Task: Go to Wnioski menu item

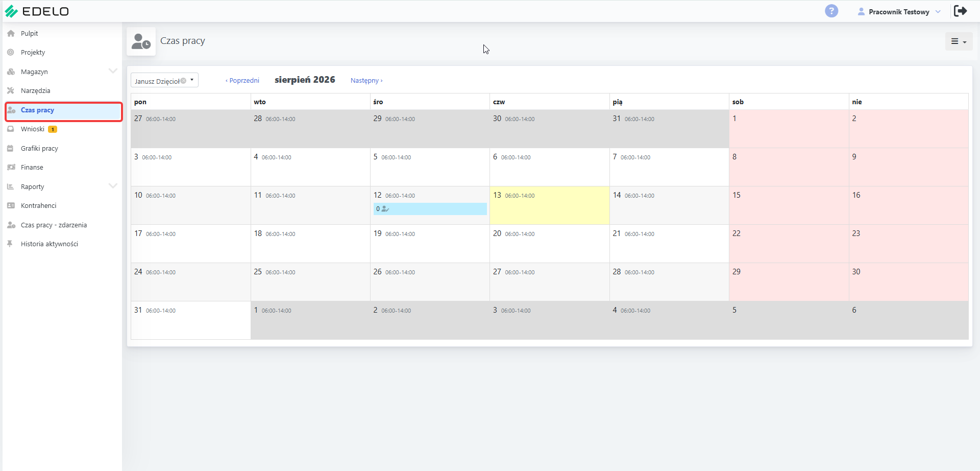Action: coord(33,129)
